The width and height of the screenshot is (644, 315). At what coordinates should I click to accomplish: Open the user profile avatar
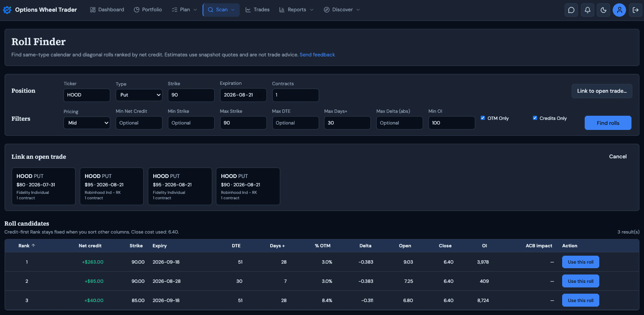click(x=619, y=10)
